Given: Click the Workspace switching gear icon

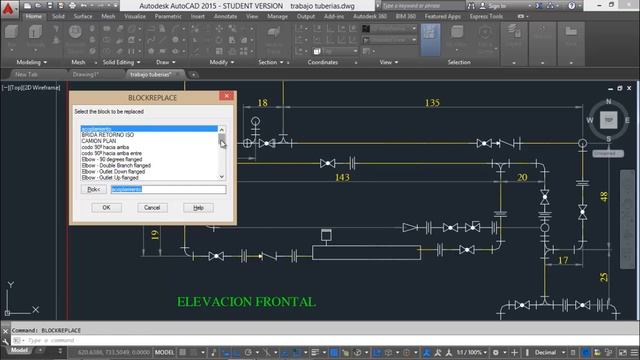Looking at the screenshot, I should click(496, 352).
